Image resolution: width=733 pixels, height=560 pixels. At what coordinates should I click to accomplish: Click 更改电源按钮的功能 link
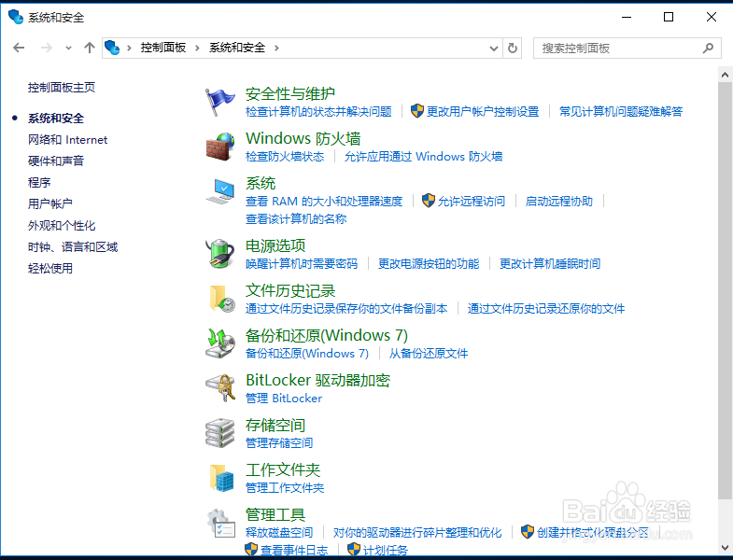(x=429, y=264)
